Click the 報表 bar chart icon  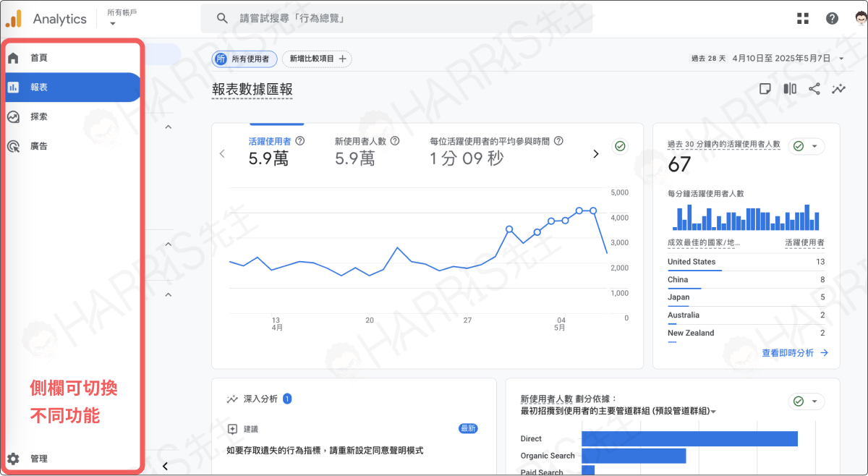13,88
